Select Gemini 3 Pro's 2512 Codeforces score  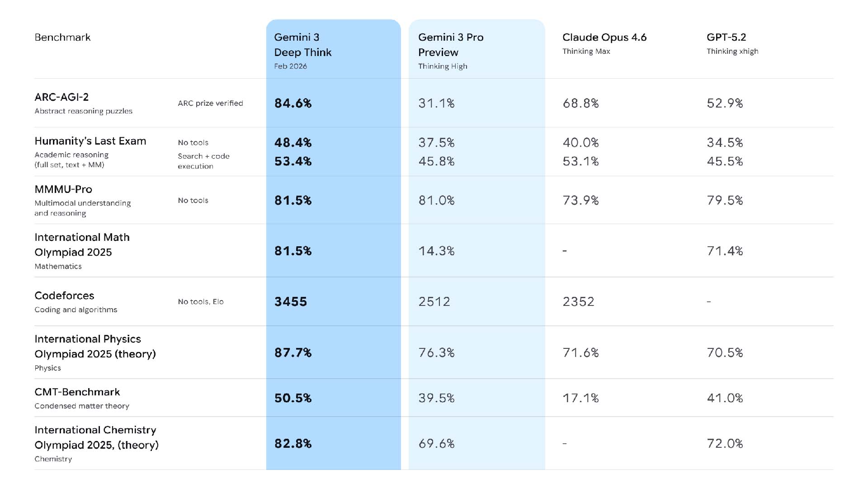coord(434,302)
